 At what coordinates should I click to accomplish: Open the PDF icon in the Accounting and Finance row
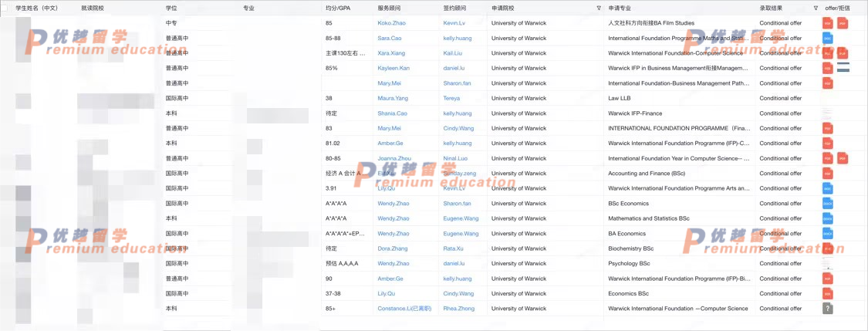coord(827,174)
